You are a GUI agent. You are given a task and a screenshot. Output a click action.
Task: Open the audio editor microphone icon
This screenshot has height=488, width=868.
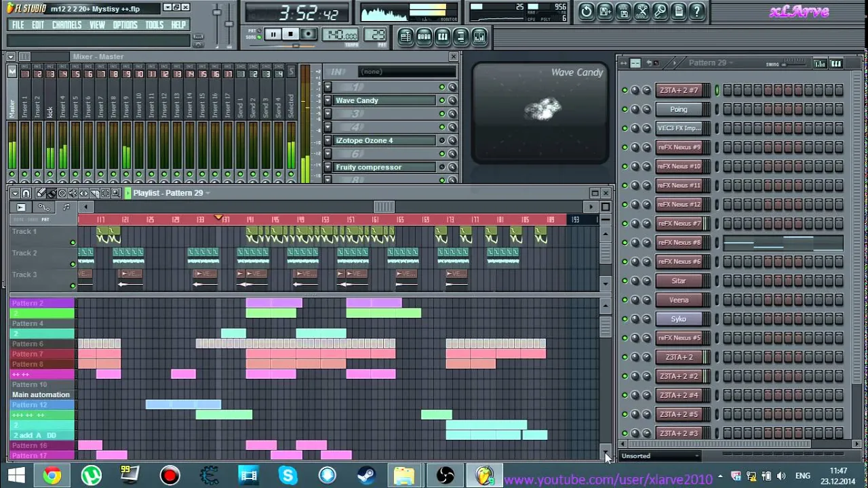coord(660,11)
